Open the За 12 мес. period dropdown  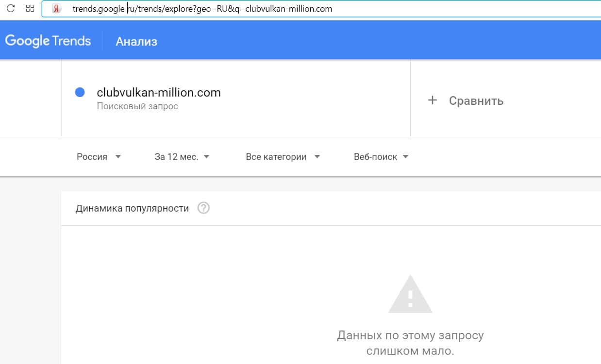(x=182, y=157)
